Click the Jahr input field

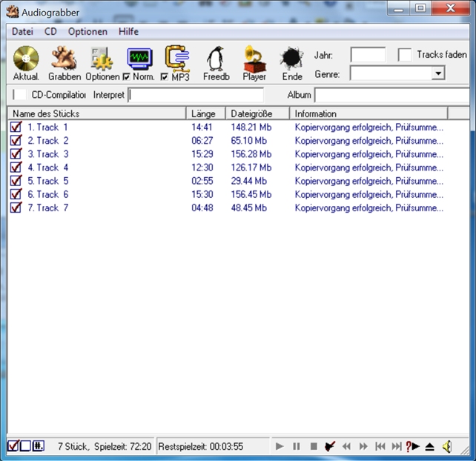pyautogui.click(x=368, y=55)
